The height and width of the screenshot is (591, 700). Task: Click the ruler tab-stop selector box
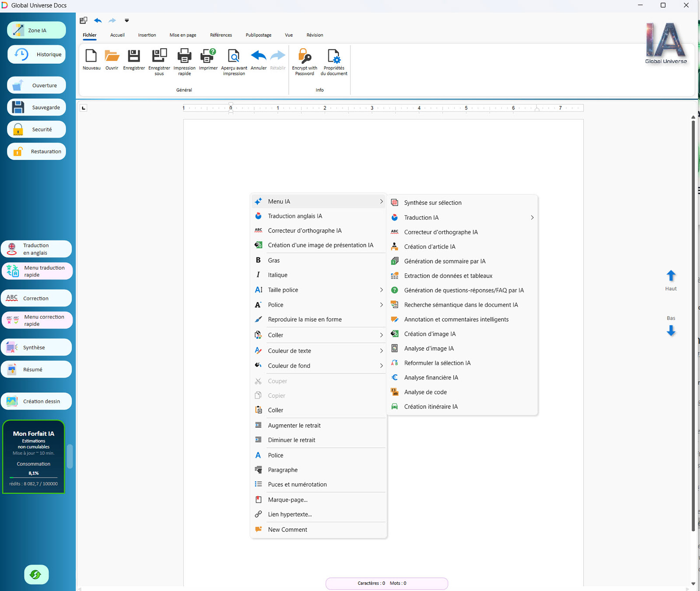(84, 108)
